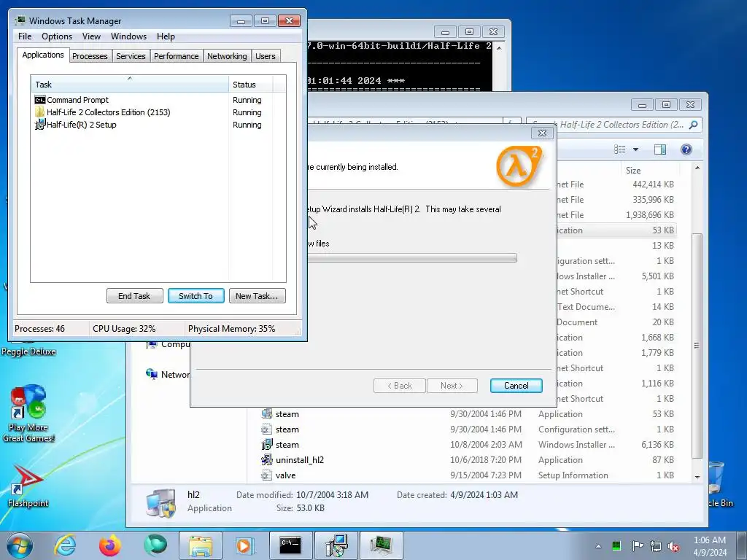
Task: Click the muted volume tray icon
Action: (673, 547)
